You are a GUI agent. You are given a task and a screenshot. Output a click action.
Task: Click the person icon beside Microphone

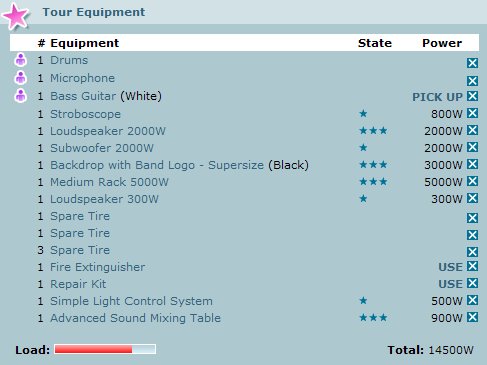[21, 78]
